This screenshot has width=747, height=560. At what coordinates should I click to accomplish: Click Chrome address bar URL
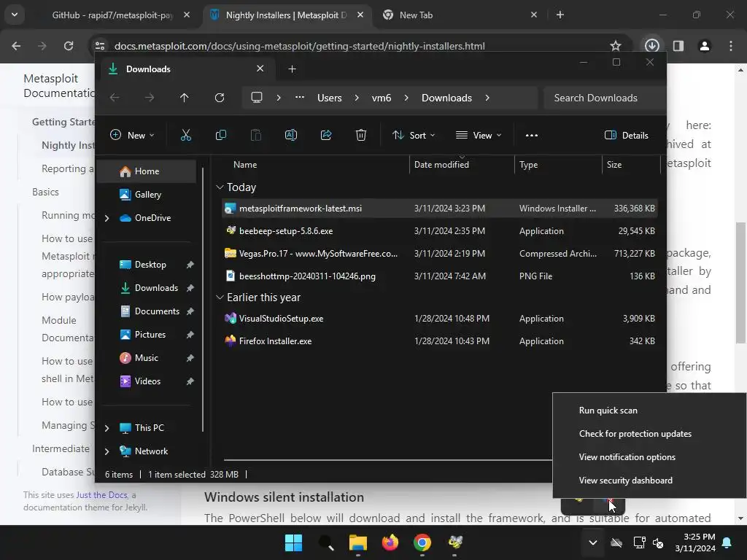300,46
